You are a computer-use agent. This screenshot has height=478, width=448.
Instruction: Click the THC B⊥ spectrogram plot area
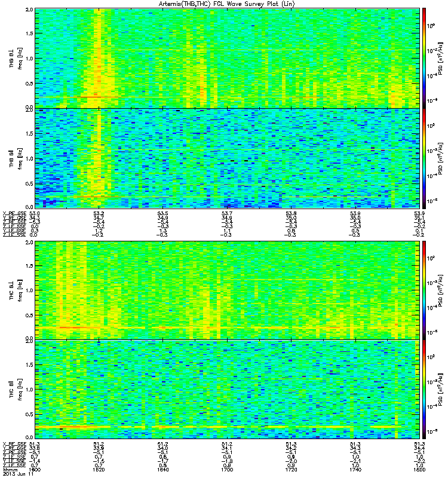click(x=227, y=290)
